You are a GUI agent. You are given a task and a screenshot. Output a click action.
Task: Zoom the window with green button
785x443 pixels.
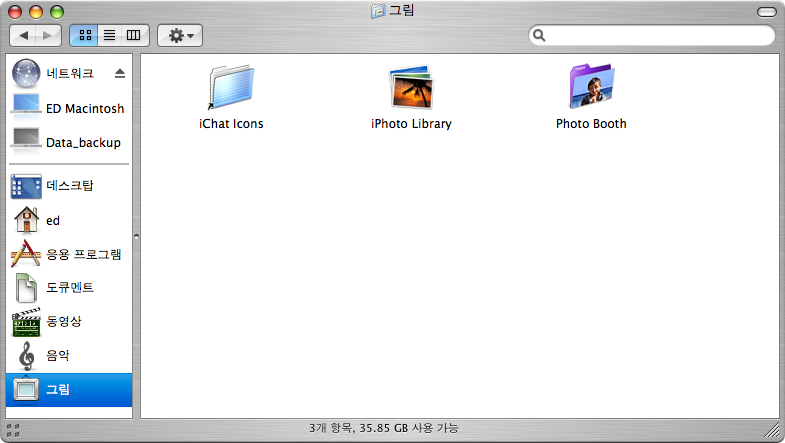click(x=57, y=12)
